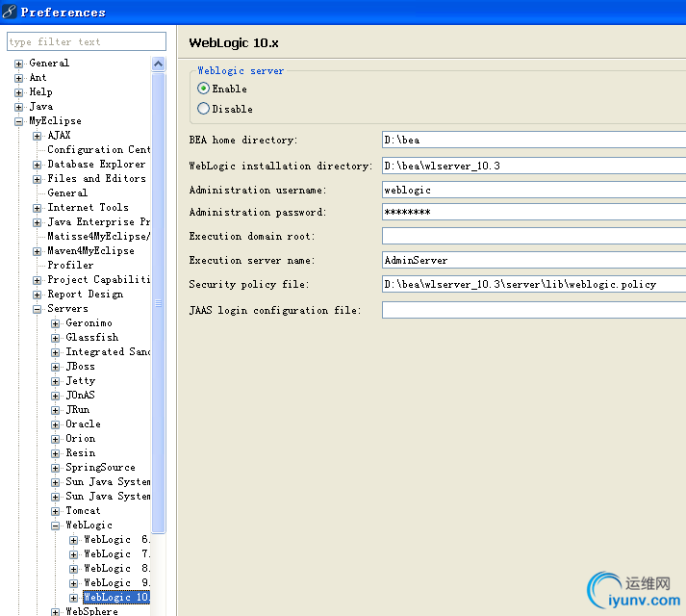Click the JAAS login configuration file field
This screenshot has width=686, height=616.
pyautogui.click(x=534, y=311)
